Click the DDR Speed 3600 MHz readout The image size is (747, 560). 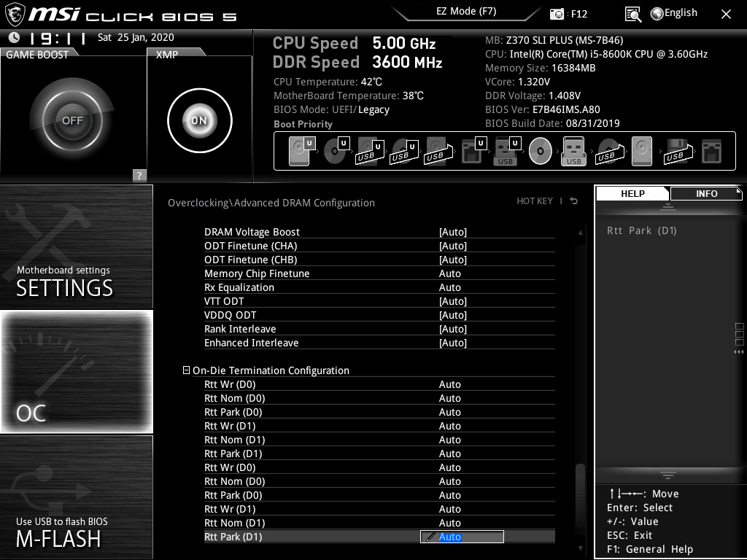pos(357,62)
